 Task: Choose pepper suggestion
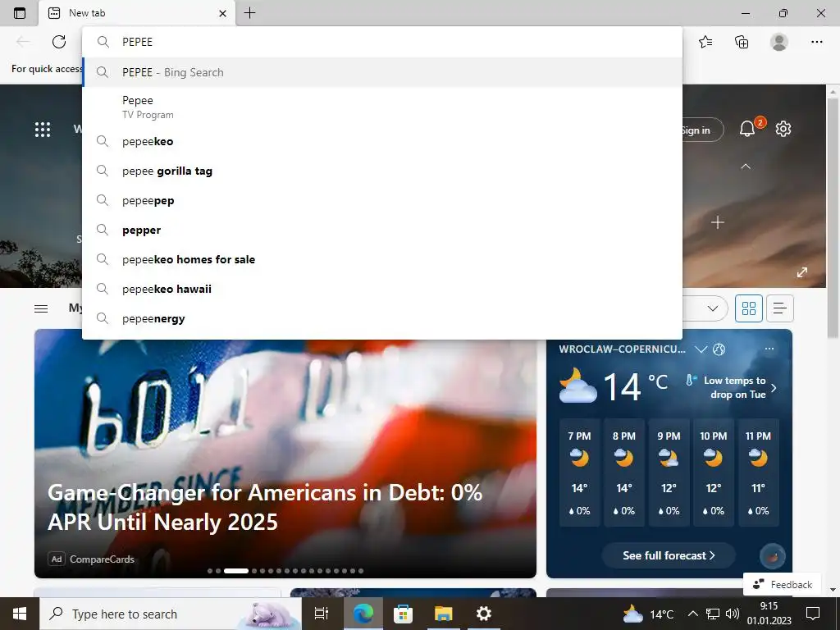[x=382, y=230]
